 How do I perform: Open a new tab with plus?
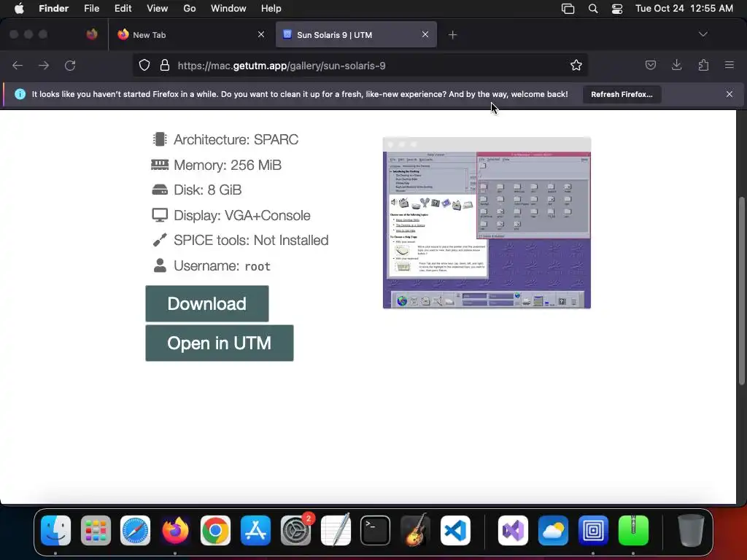pyautogui.click(x=452, y=35)
